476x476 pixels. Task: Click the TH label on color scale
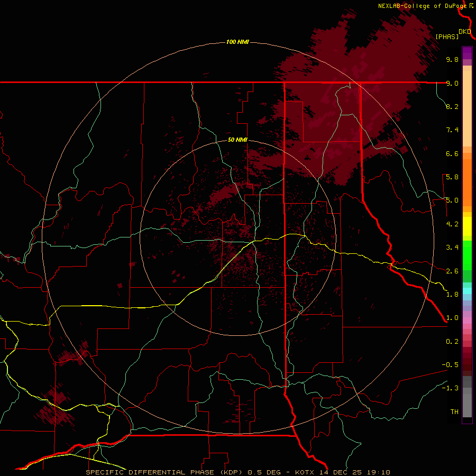(454, 412)
